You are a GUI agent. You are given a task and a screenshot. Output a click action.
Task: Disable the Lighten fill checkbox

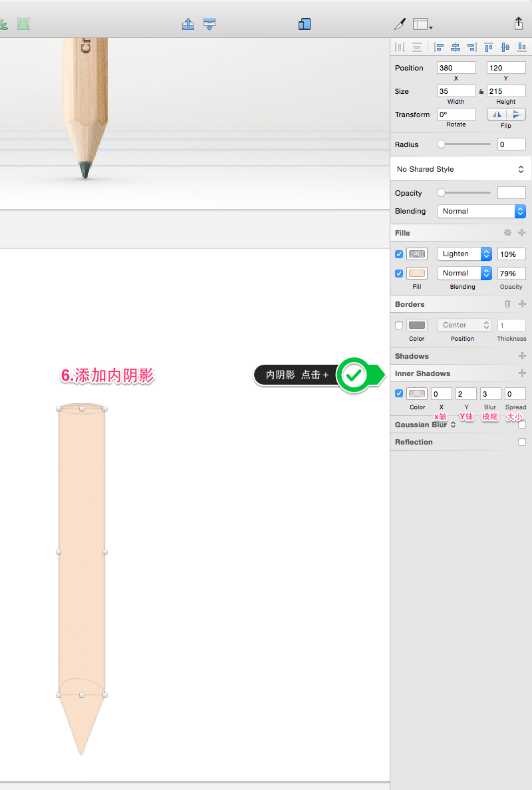(x=399, y=254)
